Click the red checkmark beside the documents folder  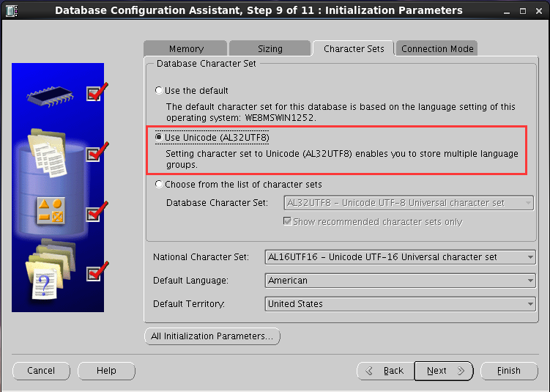tap(97, 152)
